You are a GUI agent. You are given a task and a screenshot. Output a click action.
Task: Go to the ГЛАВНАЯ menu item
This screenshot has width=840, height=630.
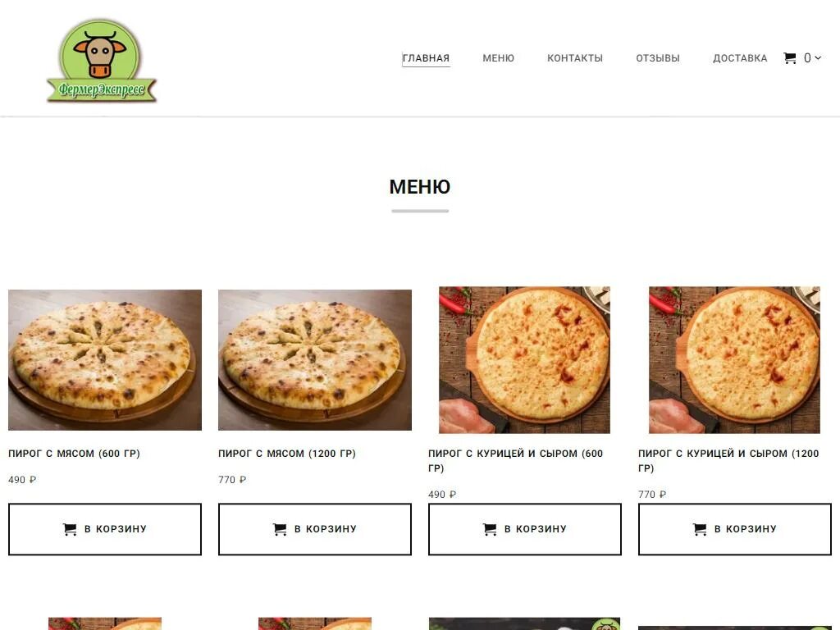pyautogui.click(x=426, y=58)
